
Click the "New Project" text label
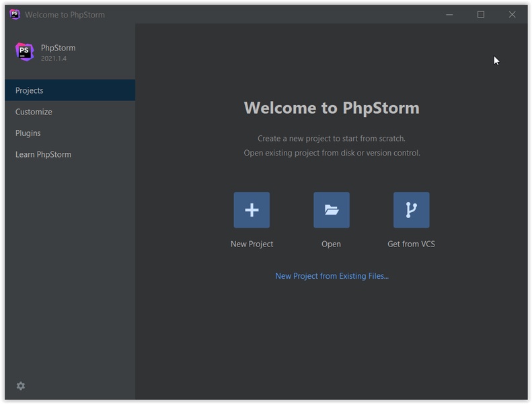pos(252,244)
